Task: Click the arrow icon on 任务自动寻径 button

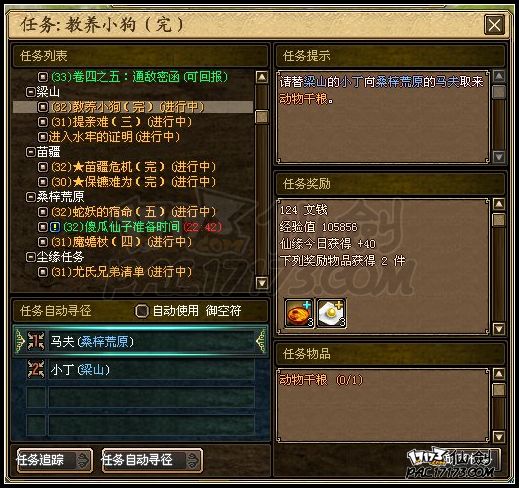Action: tap(192, 460)
